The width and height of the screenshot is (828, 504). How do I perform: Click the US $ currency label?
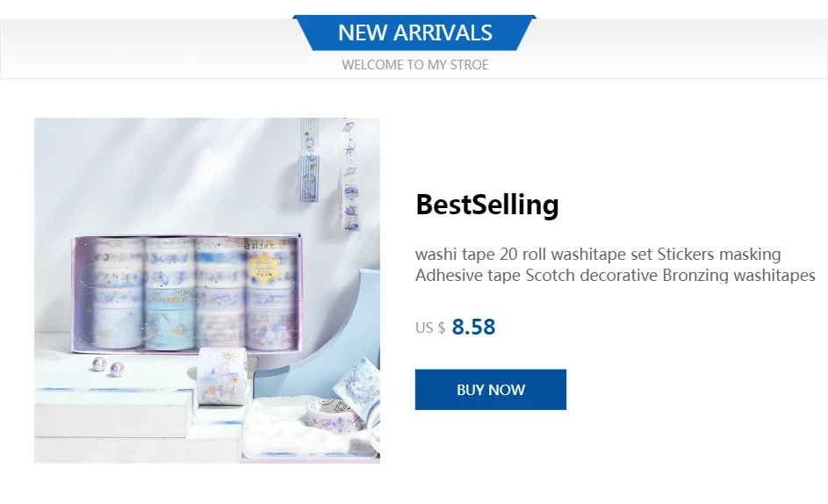tap(430, 328)
